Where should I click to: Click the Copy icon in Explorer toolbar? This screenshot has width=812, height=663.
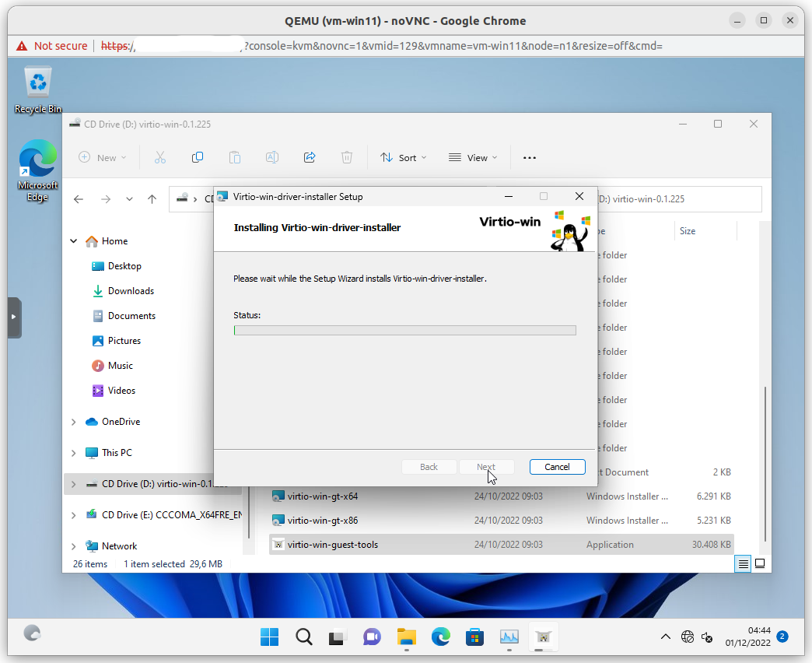click(198, 157)
